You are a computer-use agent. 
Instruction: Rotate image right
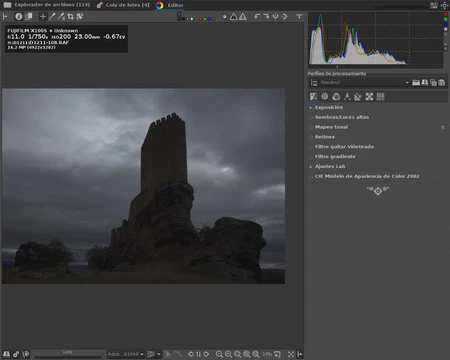tap(266, 16)
